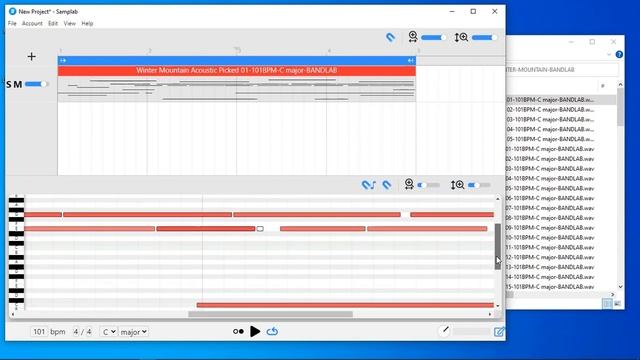Click the piano roll horizontal zoom icon

pyautogui.click(x=409, y=184)
